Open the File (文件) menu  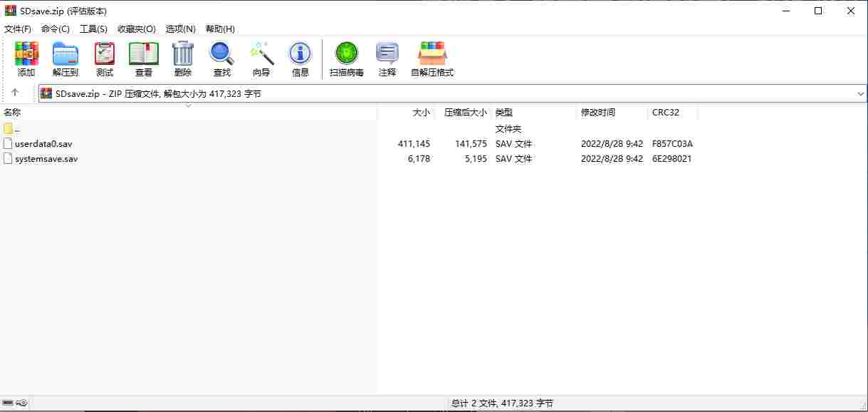[x=18, y=29]
